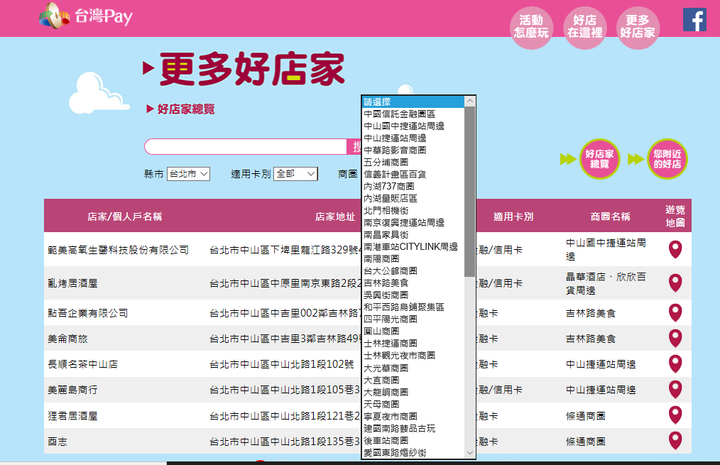Open map pin for 美麗島商行
The height and width of the screenshot is (465, 720).
675,389
